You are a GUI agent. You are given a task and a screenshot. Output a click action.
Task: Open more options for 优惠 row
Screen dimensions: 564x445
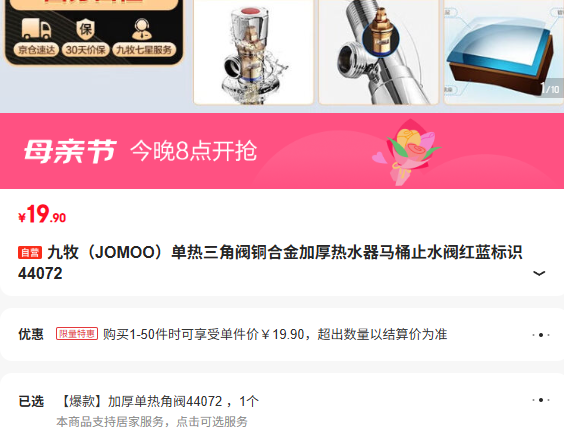tap(541, 335)
